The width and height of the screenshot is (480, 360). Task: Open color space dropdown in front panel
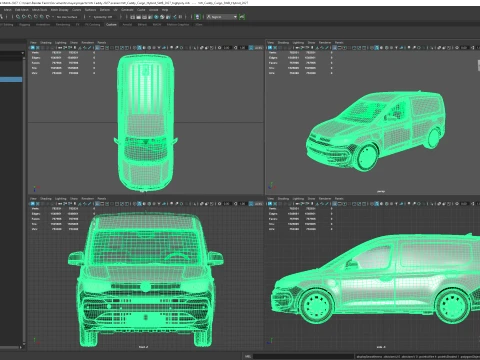pos(259,204)
